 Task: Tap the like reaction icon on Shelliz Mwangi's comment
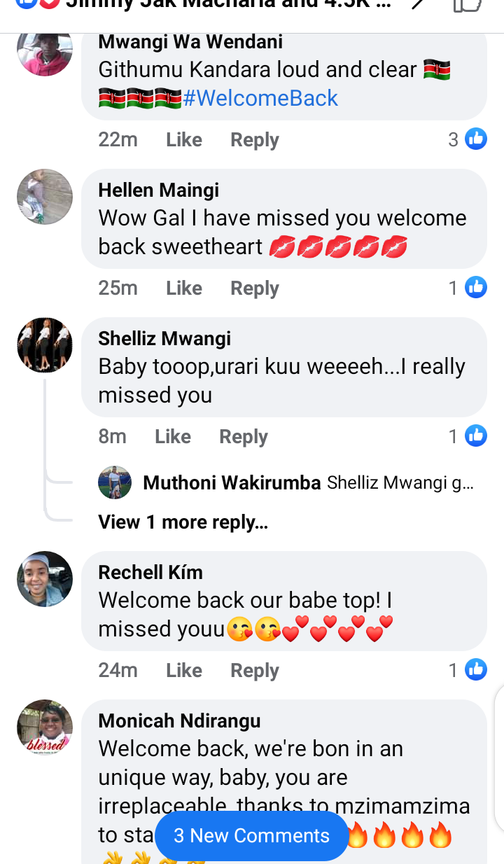coord(476,436)
